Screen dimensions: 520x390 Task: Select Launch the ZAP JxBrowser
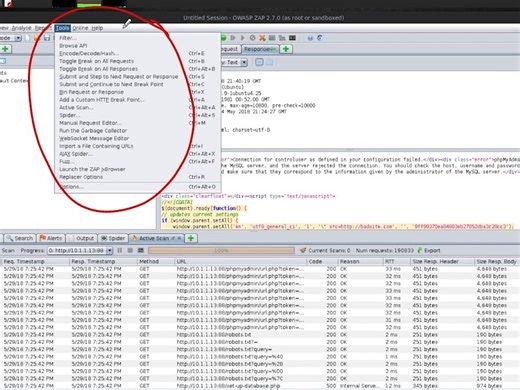[137, 169]
